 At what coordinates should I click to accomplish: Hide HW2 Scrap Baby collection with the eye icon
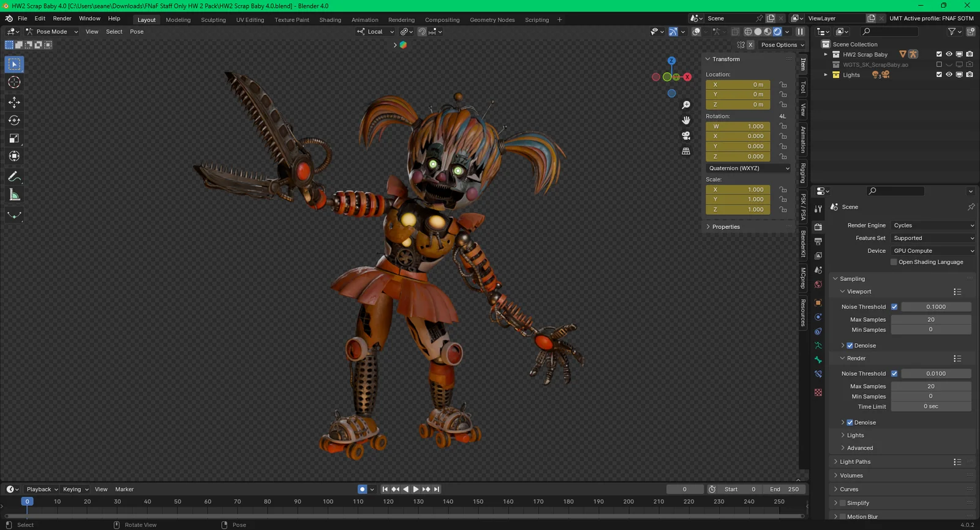tap(949, 54)
